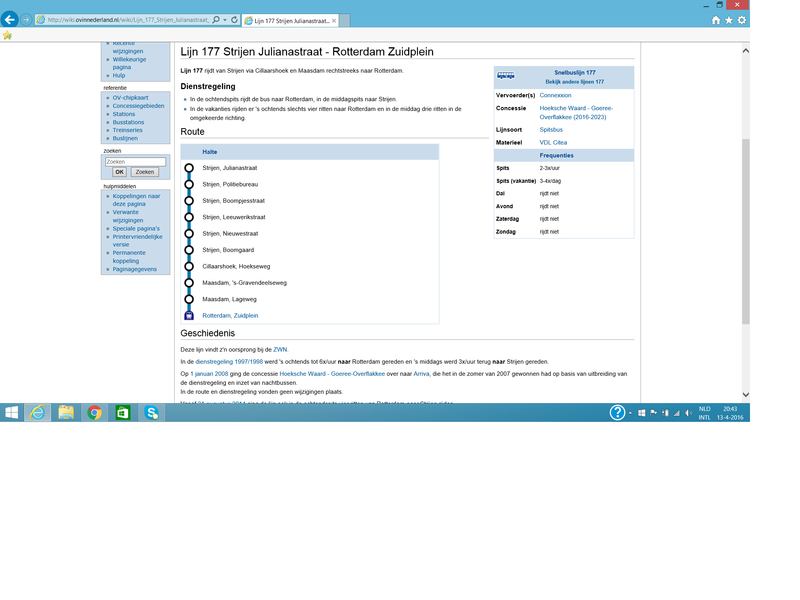The image size is (800, 600).
Task: Open Internet Explorer from taskbar
Action: 37,412
